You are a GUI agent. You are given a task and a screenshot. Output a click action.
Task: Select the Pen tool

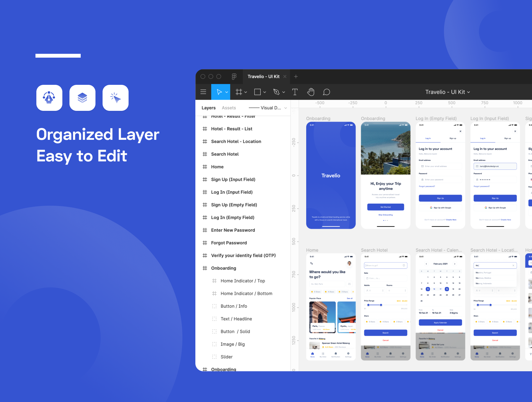[276, 92]
